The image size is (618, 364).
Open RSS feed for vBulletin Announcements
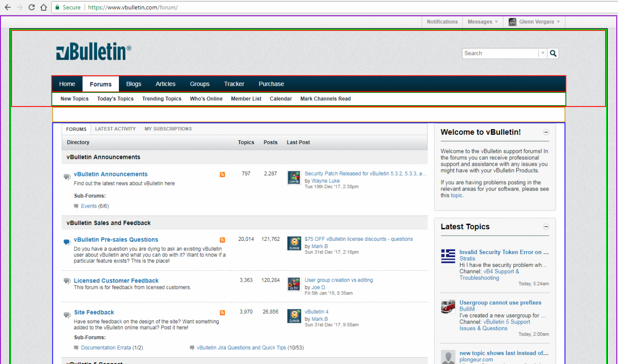pos(222,174)
